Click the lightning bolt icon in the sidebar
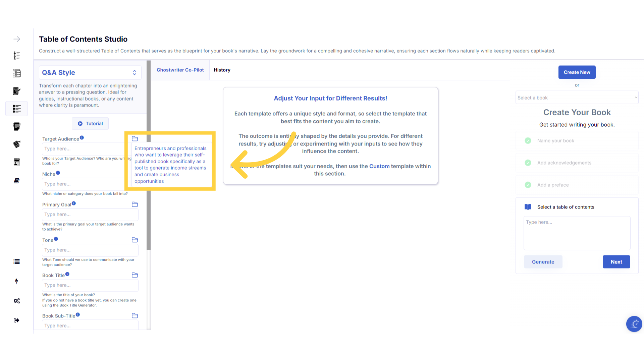644x362 pixels. coord(17,281)
